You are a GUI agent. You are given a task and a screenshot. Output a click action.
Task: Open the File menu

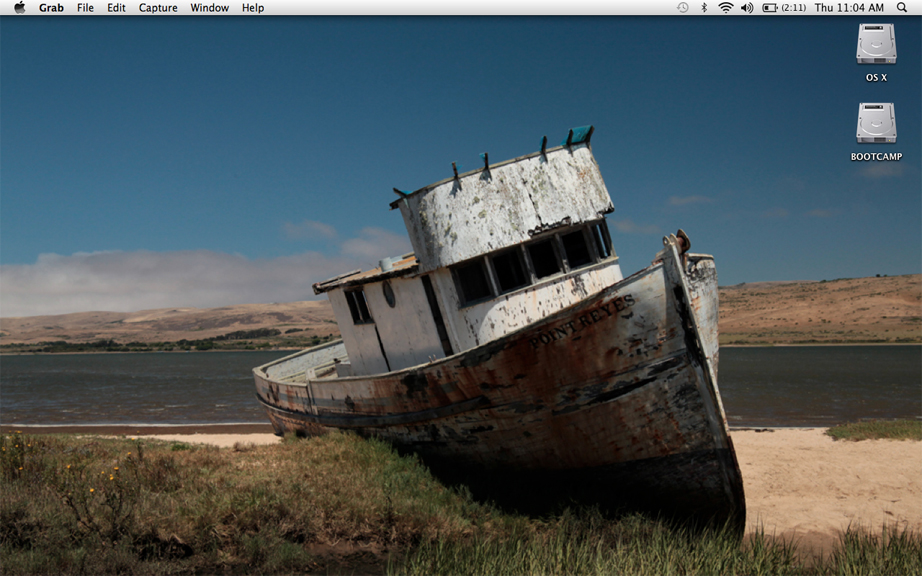point(85,8)
